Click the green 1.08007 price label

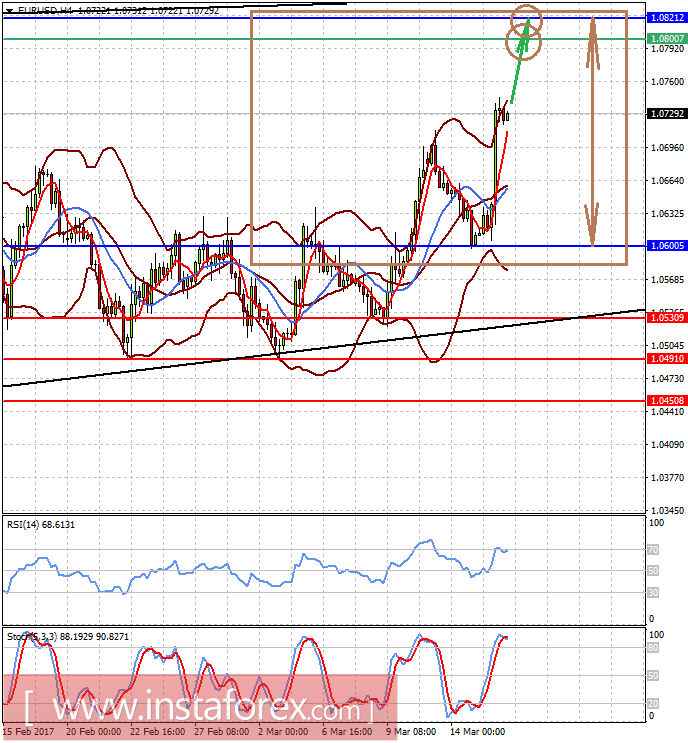667,38
